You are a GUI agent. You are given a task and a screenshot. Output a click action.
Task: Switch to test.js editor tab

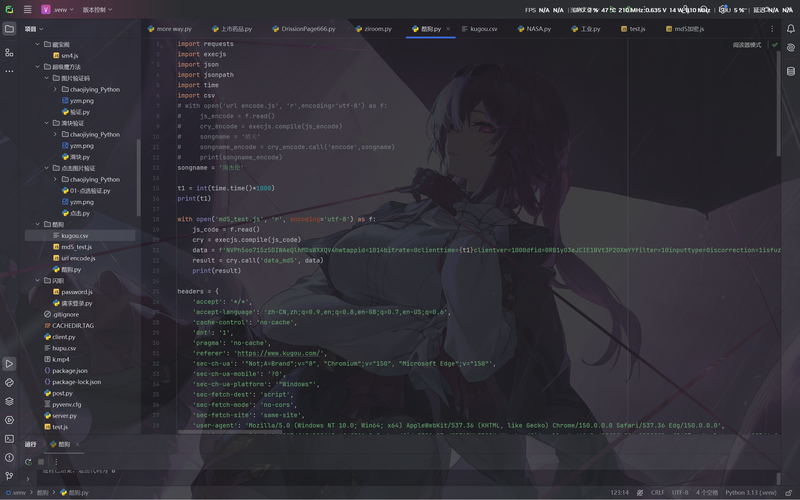633,29
